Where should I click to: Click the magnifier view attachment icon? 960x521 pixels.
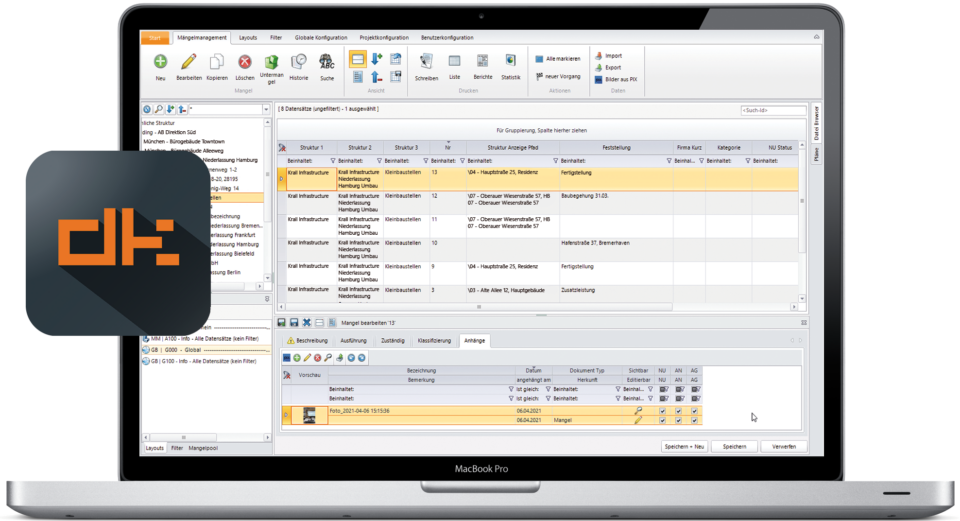click(328, 358)
